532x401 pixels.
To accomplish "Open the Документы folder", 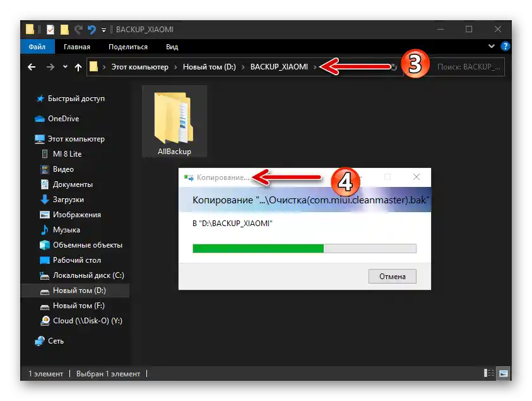I will (x=73, y=184).
